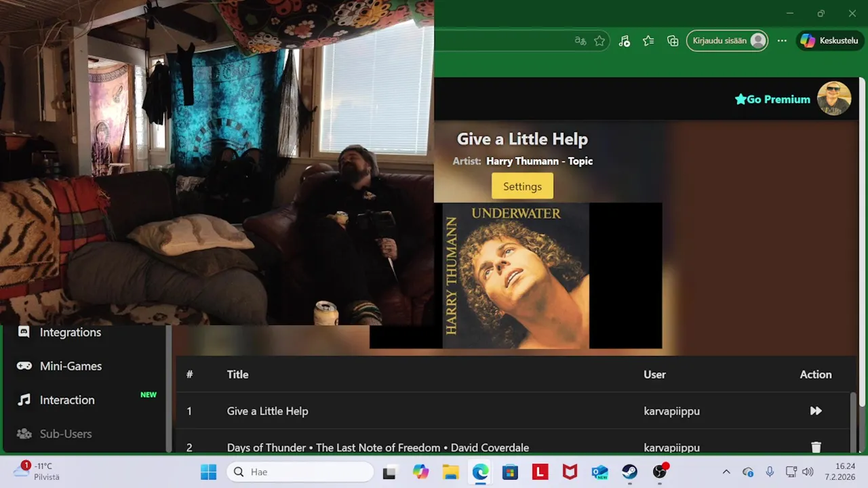Image resolution: width=868 pixels, height=488 pixels.
Task: Click the Action column header
Action: (816, 374)
